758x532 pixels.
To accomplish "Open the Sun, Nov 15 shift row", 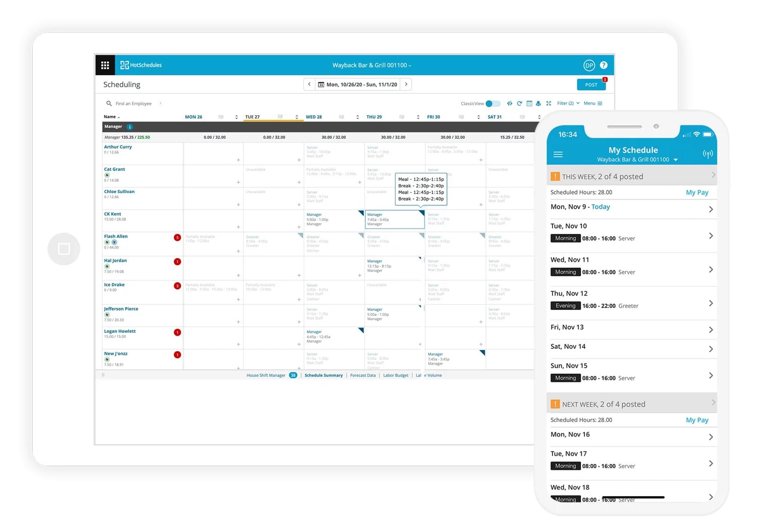I will click(x=632, y=375).
